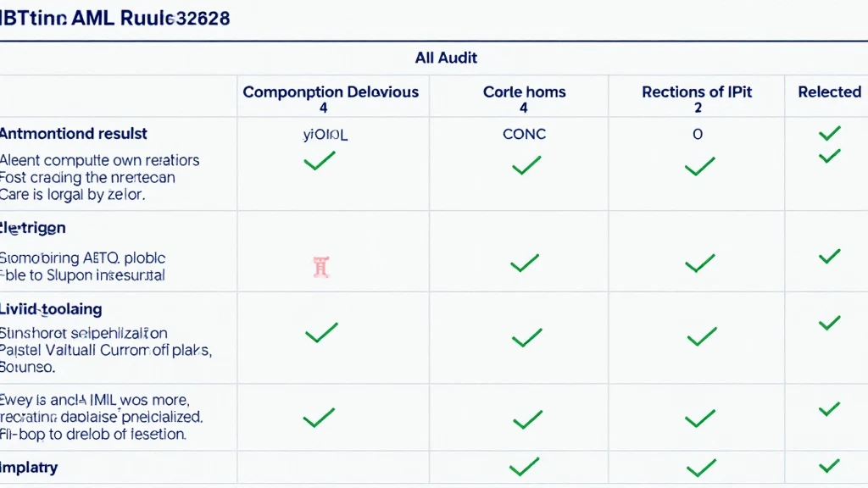Toggle Componption Delavious checkmark in Stinshoret row

coord(321,332)
